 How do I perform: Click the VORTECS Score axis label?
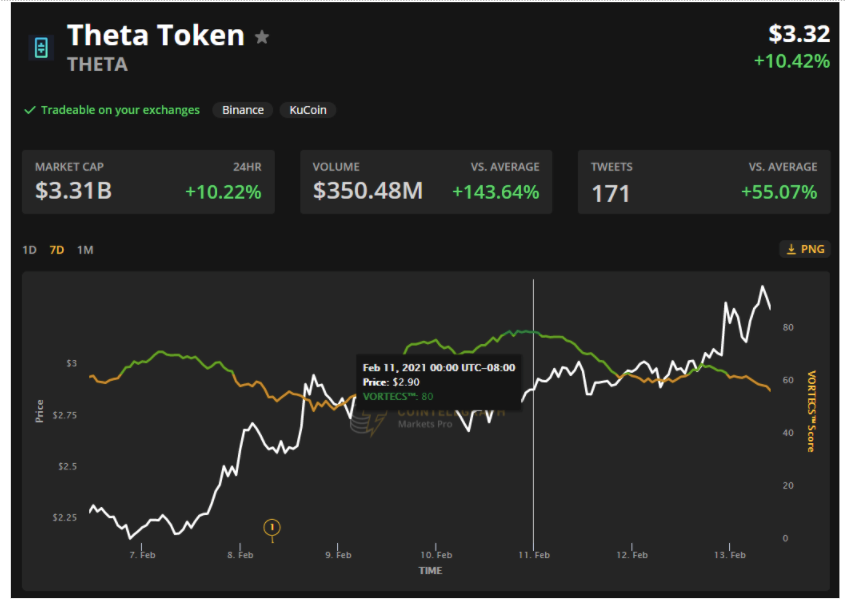pos(811,411)
